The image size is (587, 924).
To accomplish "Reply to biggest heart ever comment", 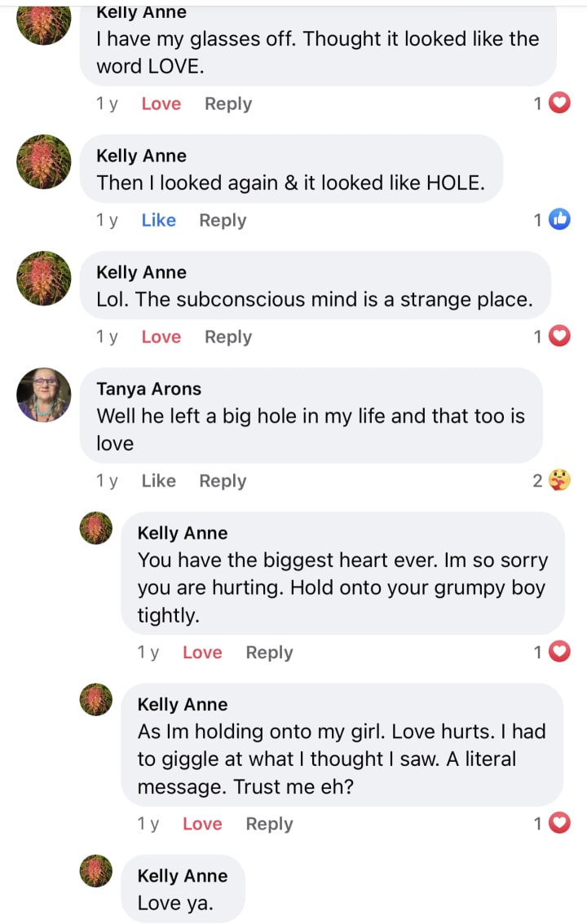I will pyautogui.click(x=269, y=653).
